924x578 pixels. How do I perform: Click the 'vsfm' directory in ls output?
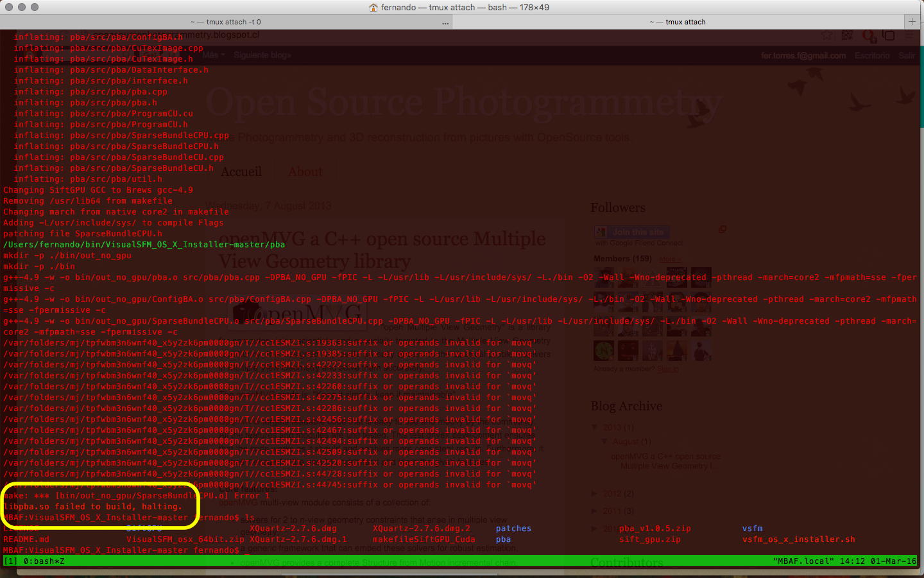752,529
